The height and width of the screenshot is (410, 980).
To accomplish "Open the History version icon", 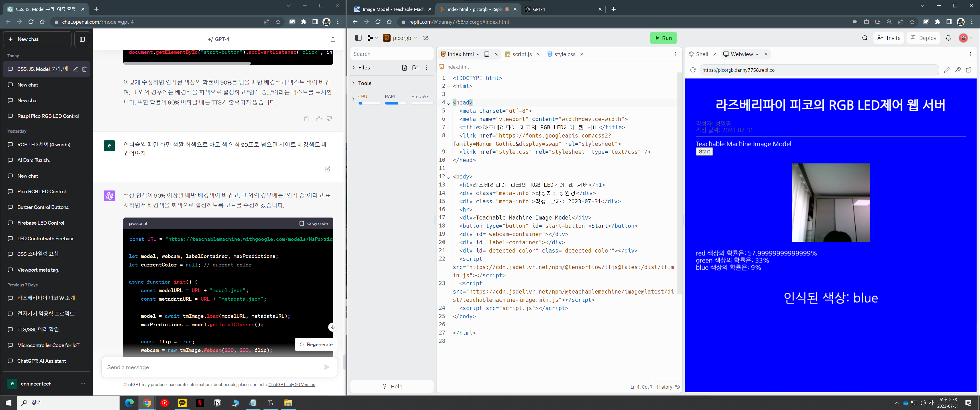I will point(677,387).
